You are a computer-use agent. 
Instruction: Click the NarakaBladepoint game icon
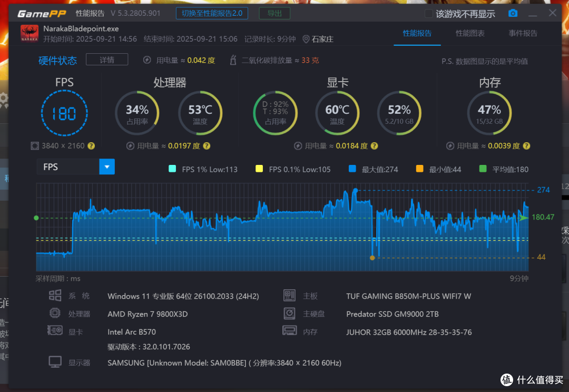(x=30, y=33)
